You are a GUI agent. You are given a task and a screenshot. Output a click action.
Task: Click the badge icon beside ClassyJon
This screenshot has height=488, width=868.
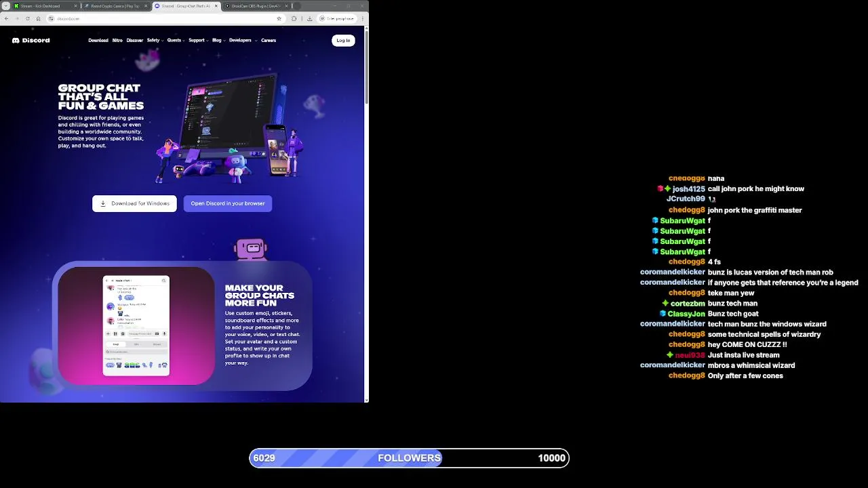click(663, 314)
